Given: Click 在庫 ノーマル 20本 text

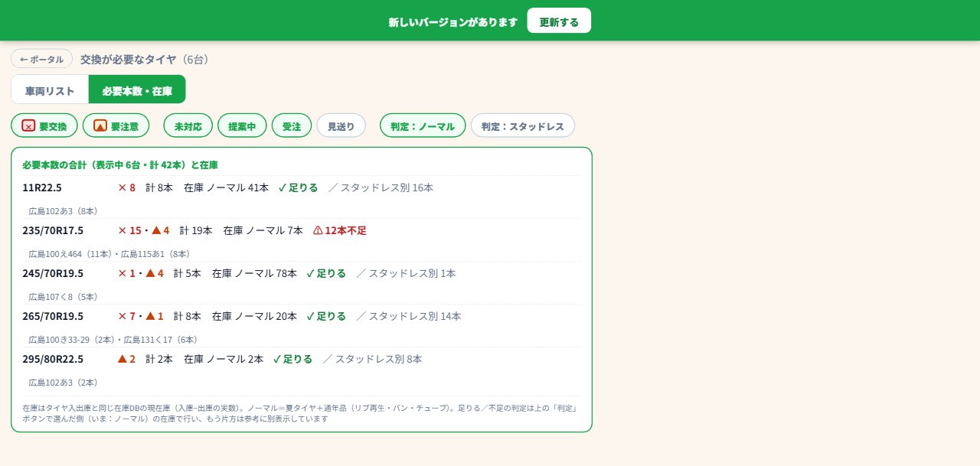Looking at the screenshot, I should [x=255, y=316].
